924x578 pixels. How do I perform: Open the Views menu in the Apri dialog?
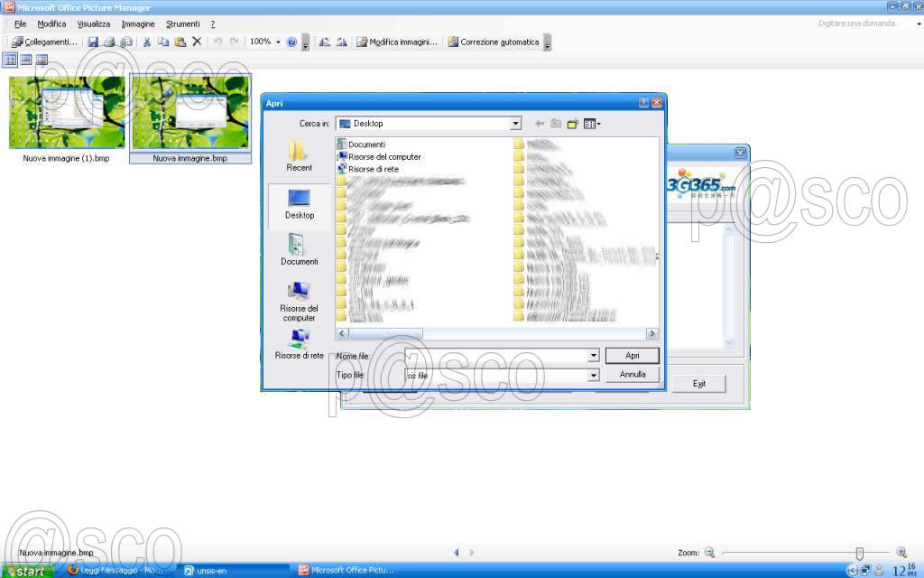(592, 124)
